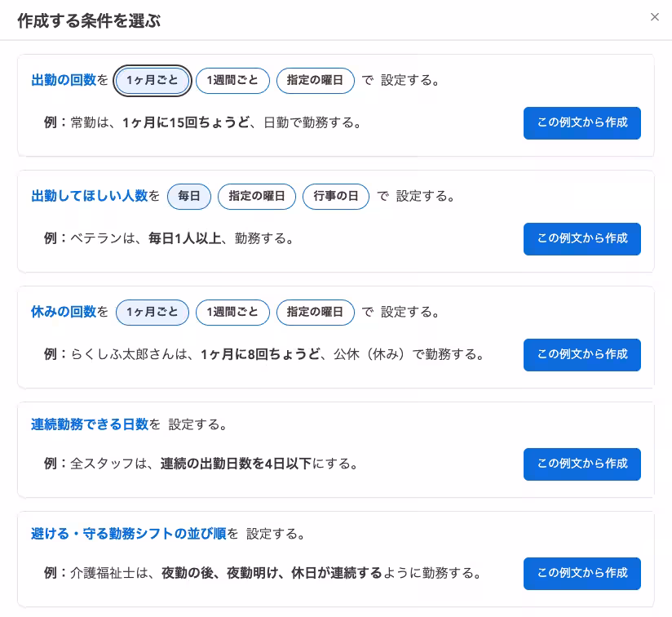Select 指定の曜日 for 出勤の回数

315,81
